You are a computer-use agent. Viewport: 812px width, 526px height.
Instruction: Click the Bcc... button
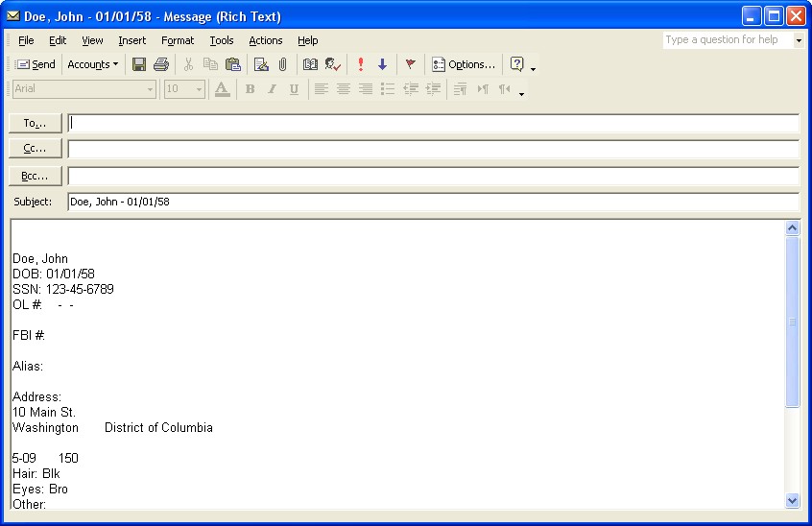pos(36,176)
